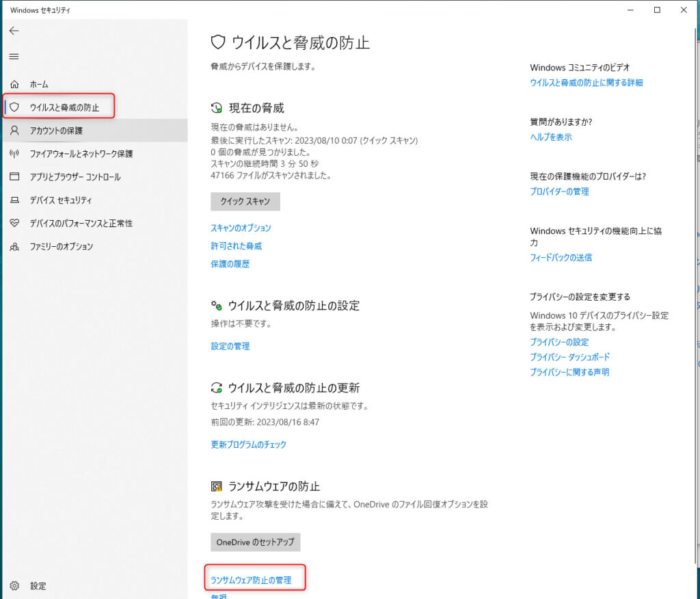Open プロバイダーの管理 link
700x599 pixels.
click(x=559, y=191)
